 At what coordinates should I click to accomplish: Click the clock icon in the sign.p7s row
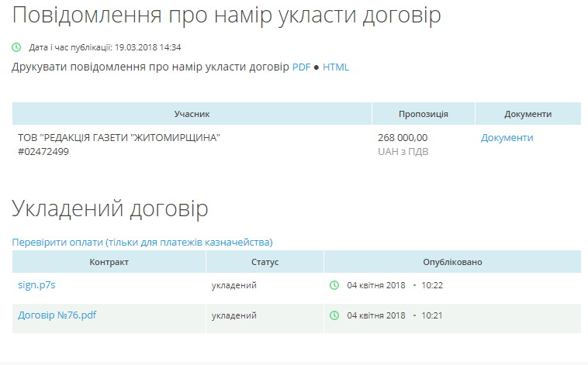point(334,285)
